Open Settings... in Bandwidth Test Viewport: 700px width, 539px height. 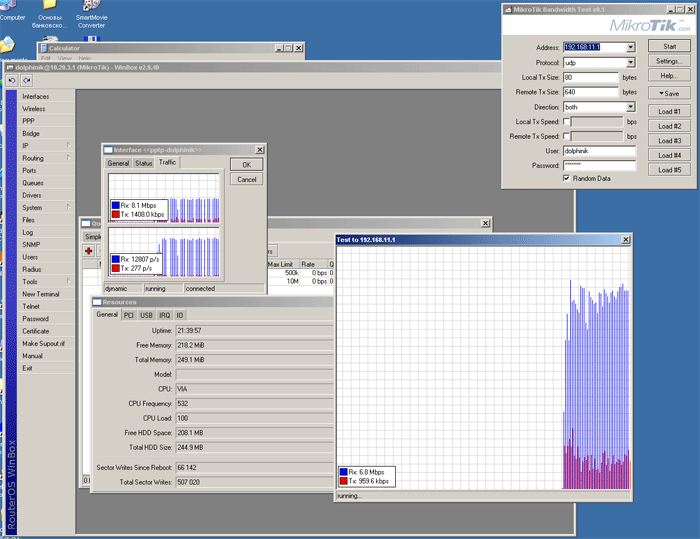(669, 61)
